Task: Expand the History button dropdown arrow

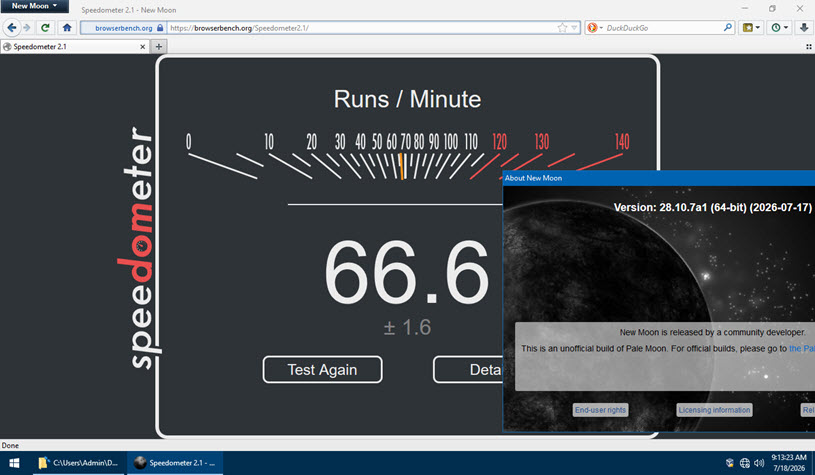Action: [x=786, y=28]
